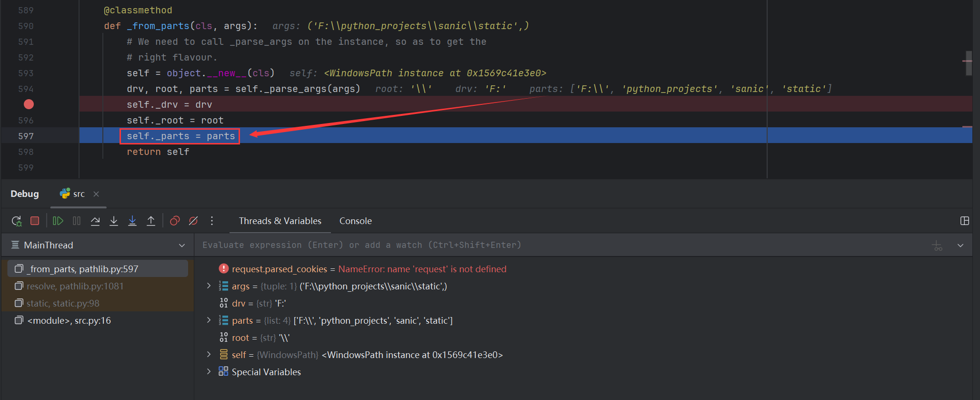Image resolution: width=980 pixels, height=400 pixels.
Task: Click the request.parsed_cookies watch error icon
Action: tap(223, 269)
